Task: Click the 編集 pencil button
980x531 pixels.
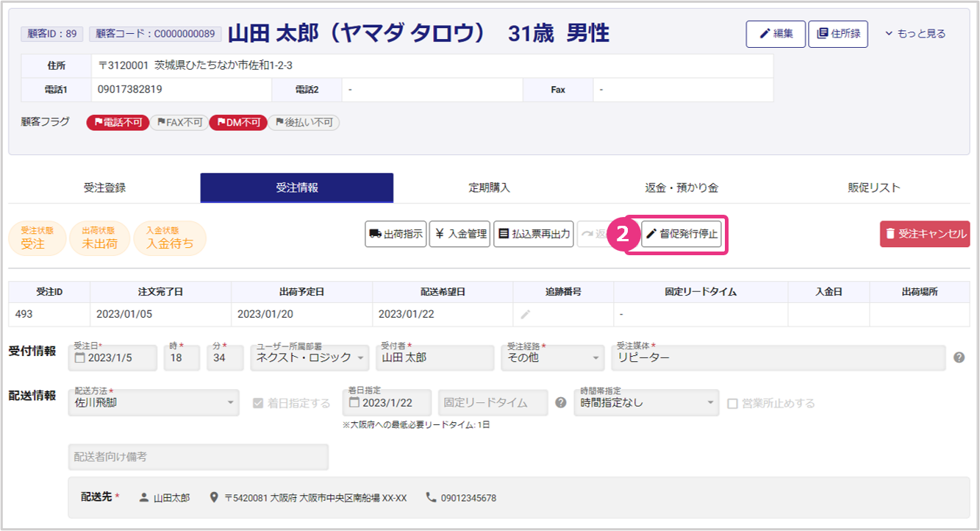Action: click(x=776, y=34)
